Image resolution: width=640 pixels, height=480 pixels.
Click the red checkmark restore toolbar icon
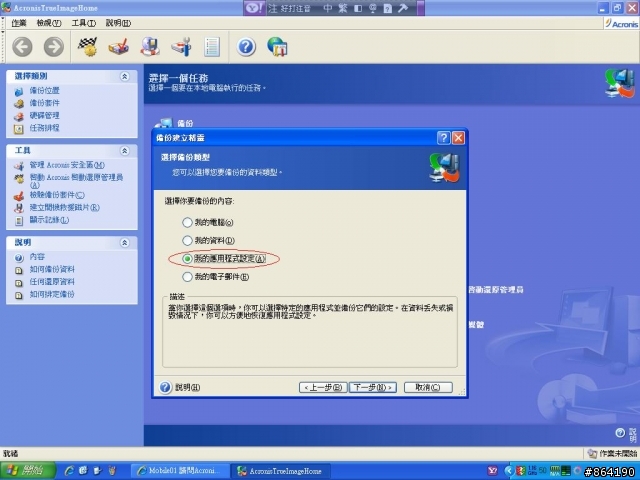click(119, 47)
